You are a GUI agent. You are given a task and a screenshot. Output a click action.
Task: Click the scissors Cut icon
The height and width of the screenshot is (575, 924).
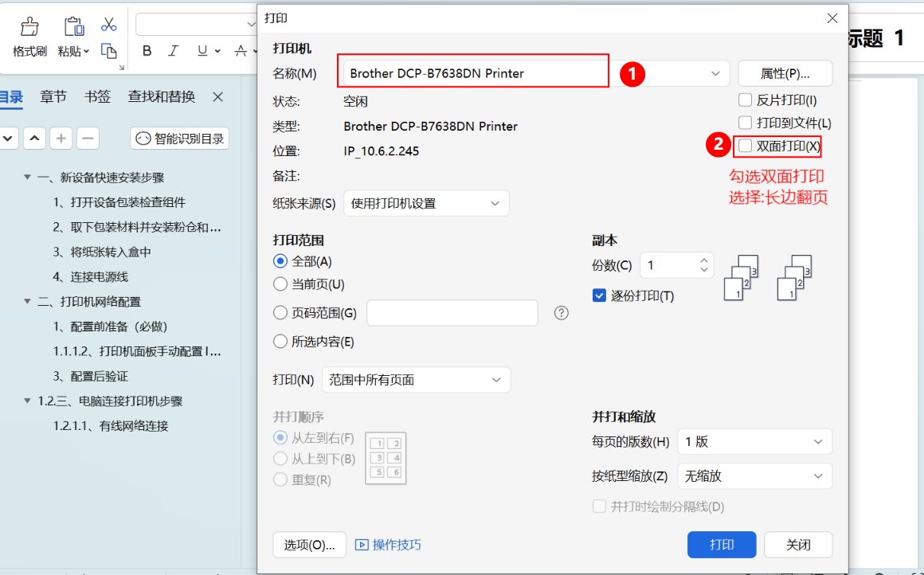[x=109, y=25]
